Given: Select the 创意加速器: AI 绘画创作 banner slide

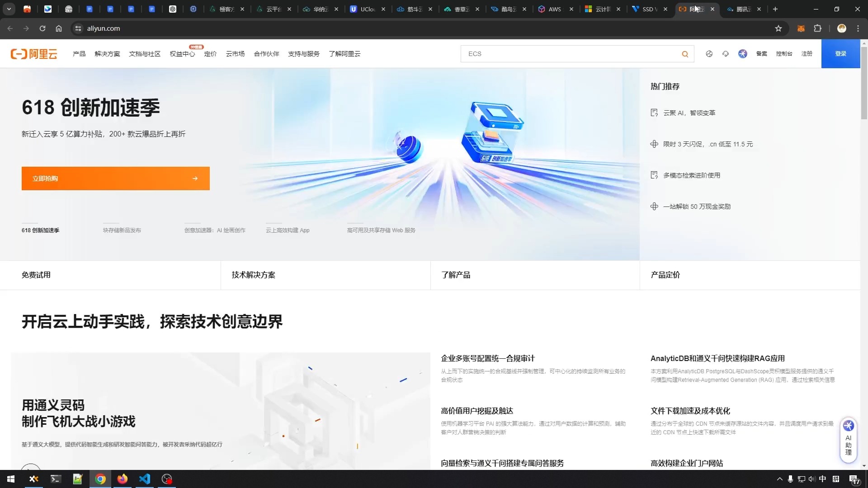Looking at the screenshot, I should click(x=215, y=230).
